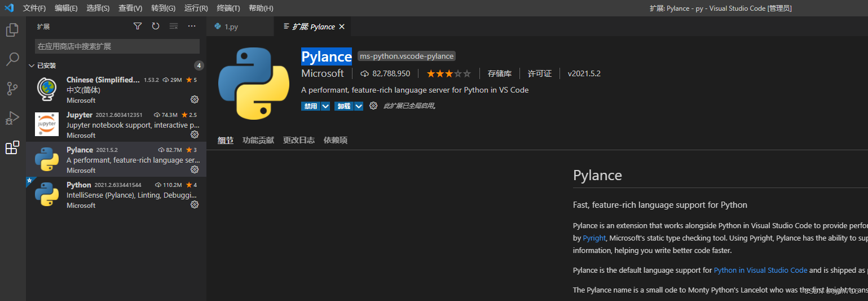
Task: Follow the Pyright hyperlink
Action: pyautogui.click(x=594, y=238)
